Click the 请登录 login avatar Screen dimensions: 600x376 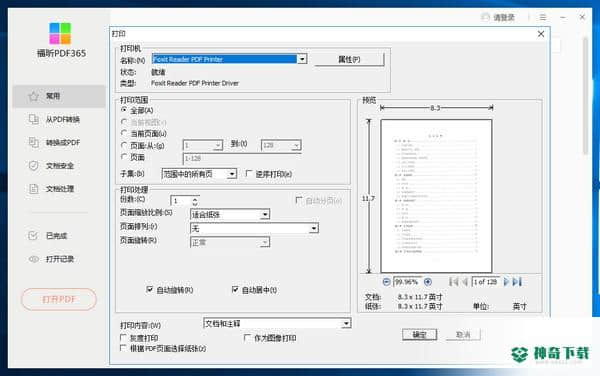(x=485, y=17)
